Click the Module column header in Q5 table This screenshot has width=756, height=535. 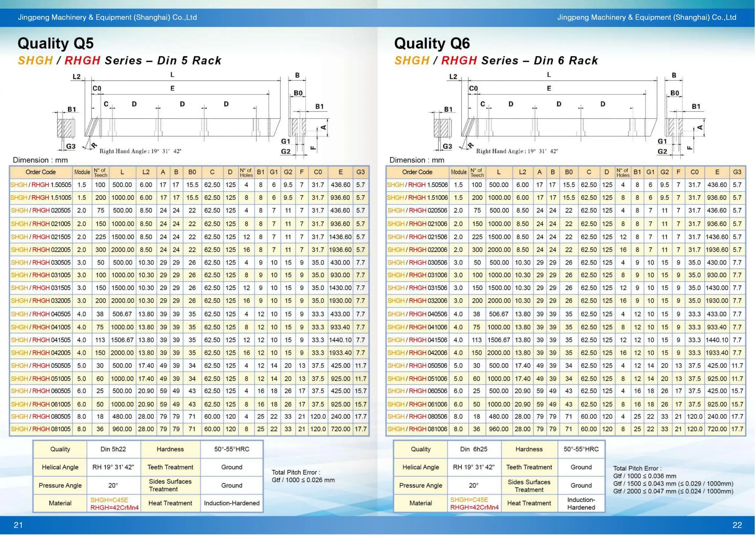(x=82, y=172)
